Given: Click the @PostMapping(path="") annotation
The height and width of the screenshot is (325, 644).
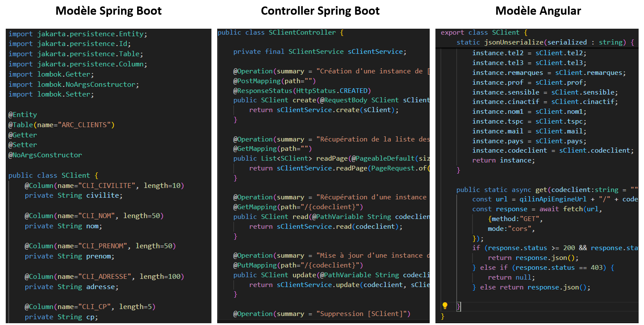Looking at the screenshot, I should (274, 81).
